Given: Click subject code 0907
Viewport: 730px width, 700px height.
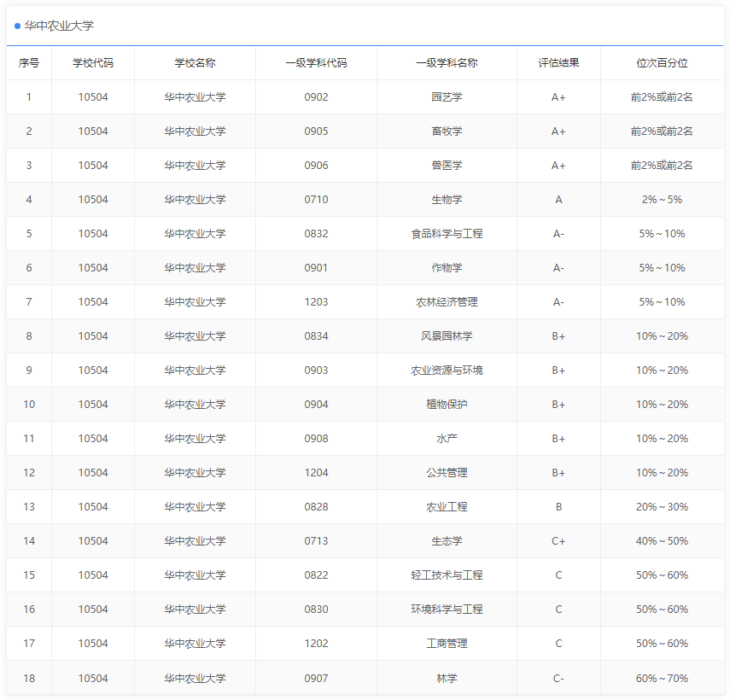Looking at the screenshot, I should 316,678.
